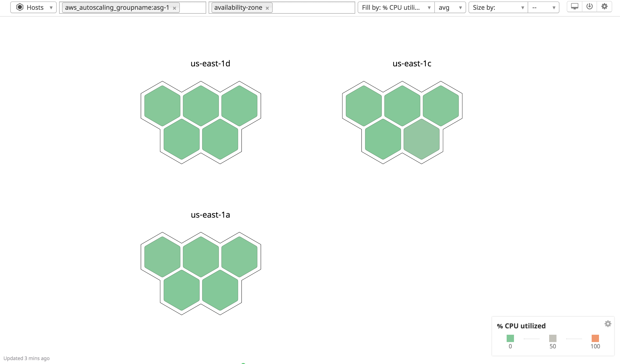The image size is (620, 364).
Task: Click the group-by input next to availability-zone
Action: (x=308, y=7)
